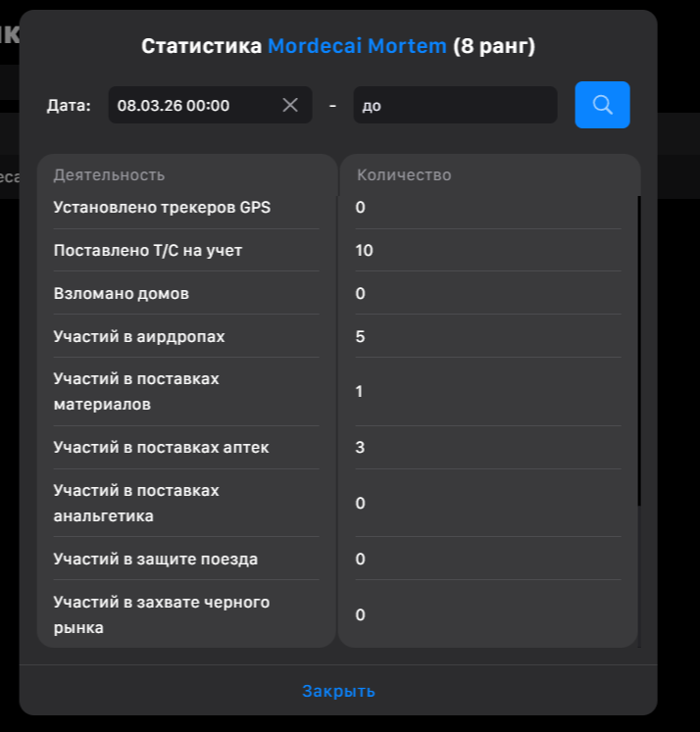Focus the end date field «до»
Viewport: 700px width, 732px height.
click(x=454, y=106)
